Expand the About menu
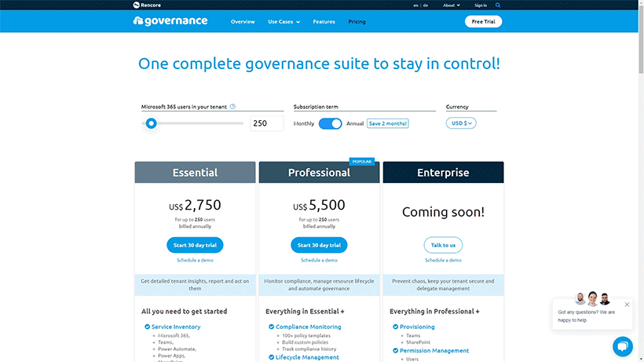Viewport: 644px width, 362px height. [x=451, y=5]
